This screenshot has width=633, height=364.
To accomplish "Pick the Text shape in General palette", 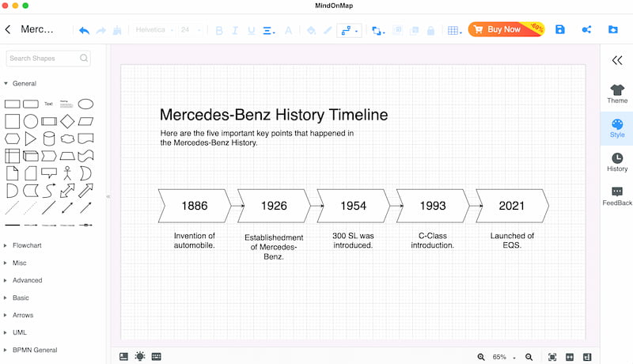I will tap(48, 104).
